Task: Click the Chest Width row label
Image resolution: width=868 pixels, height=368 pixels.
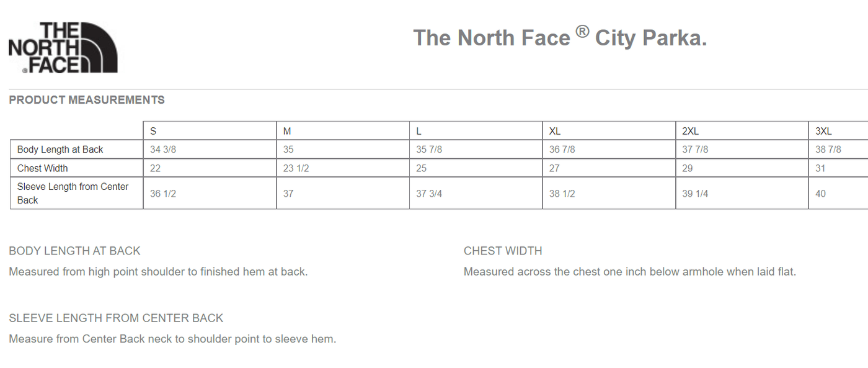Action: tap(43, 168)
